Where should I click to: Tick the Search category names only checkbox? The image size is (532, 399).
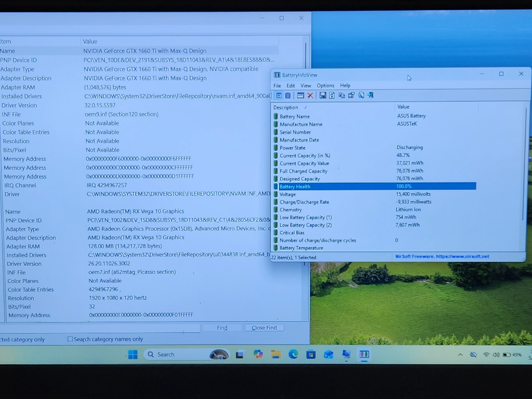click(70, 339)
